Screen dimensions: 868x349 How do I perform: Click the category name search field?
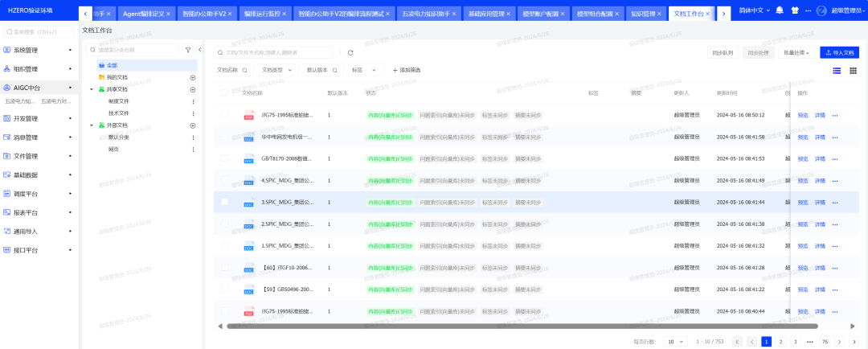click(x=133, y=50)
